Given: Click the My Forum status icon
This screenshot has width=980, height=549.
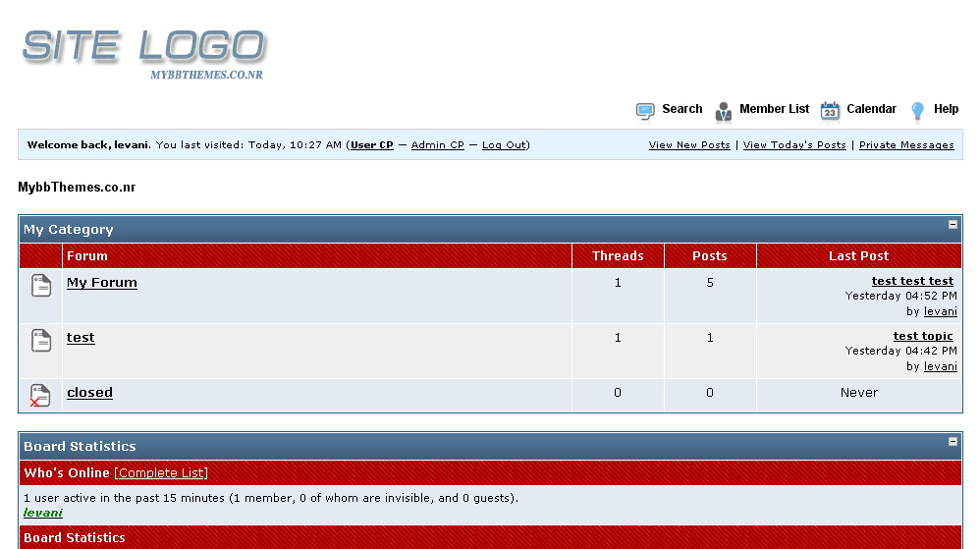Looking at the screenshot, I should coord(41,285).
